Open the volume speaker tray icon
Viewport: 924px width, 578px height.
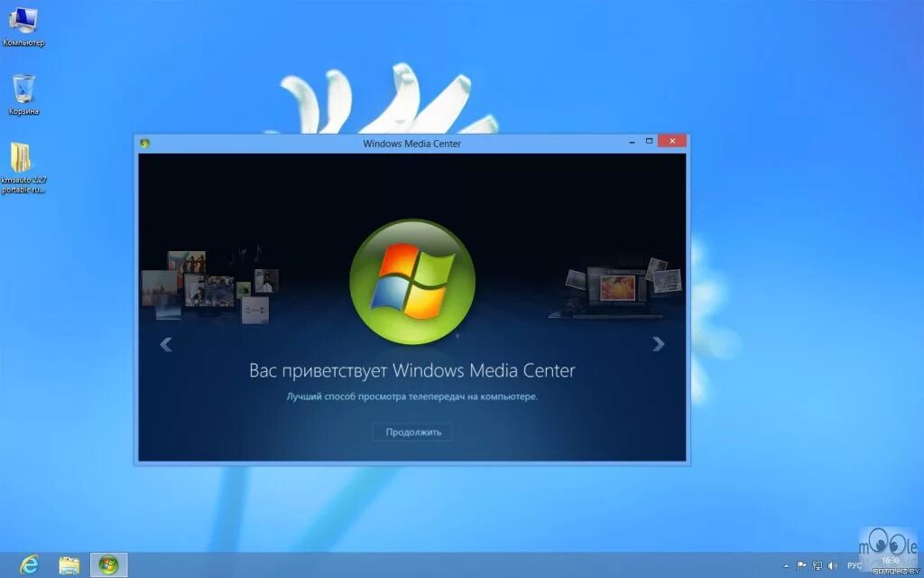point(833,565)
